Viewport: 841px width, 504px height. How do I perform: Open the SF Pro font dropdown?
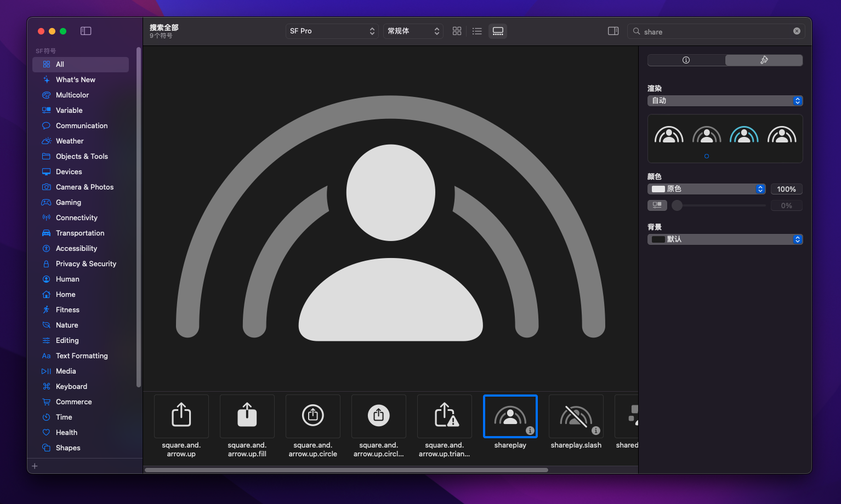[332, 31]
